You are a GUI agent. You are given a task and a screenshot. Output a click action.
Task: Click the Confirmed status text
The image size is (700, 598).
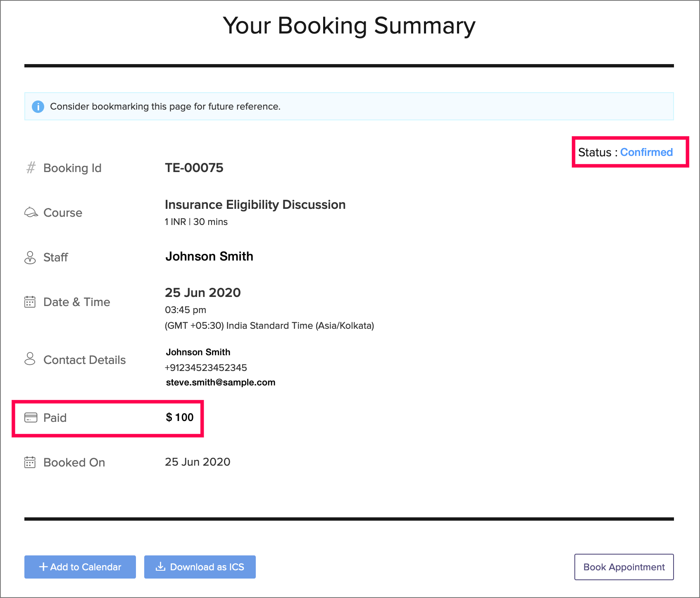[x=647, y=152]
